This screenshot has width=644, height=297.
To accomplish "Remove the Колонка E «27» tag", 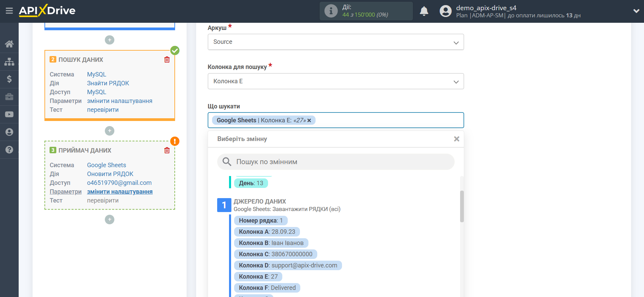I will pos(309,120).
